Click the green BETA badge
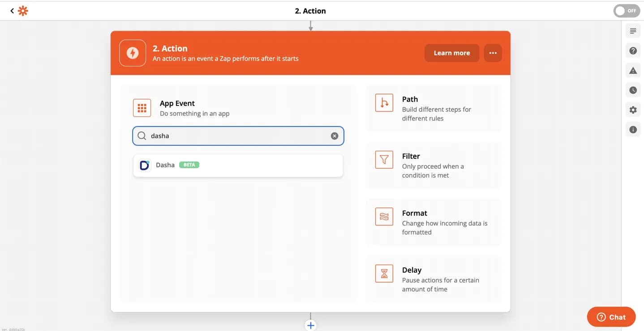This screenshot has width=644, height=331. [189, 165]
